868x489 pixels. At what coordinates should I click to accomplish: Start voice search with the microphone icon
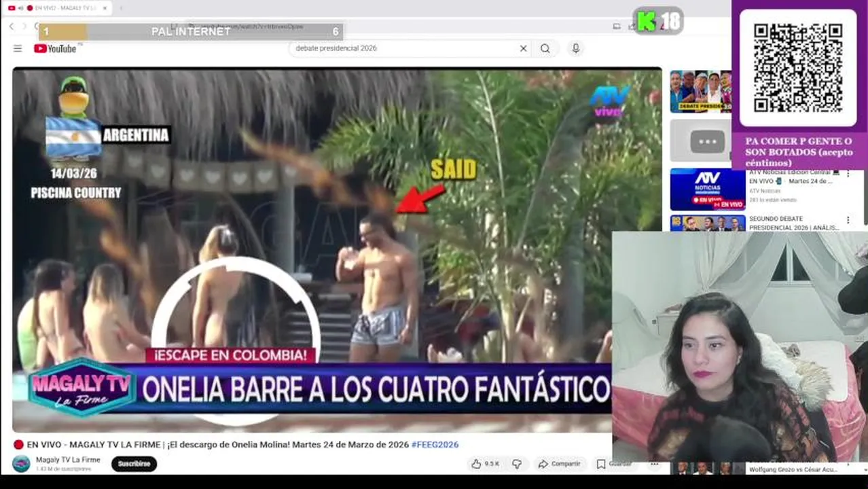(575, 48)
